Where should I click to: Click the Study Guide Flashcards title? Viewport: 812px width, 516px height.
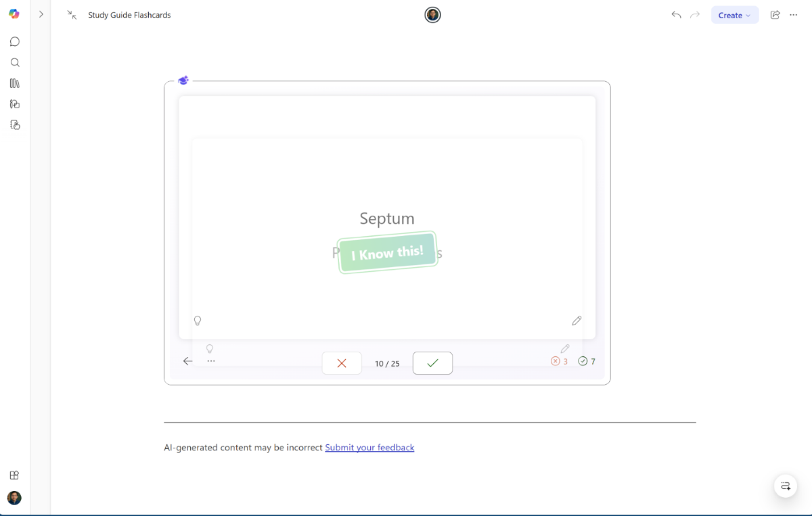(129, 15)
